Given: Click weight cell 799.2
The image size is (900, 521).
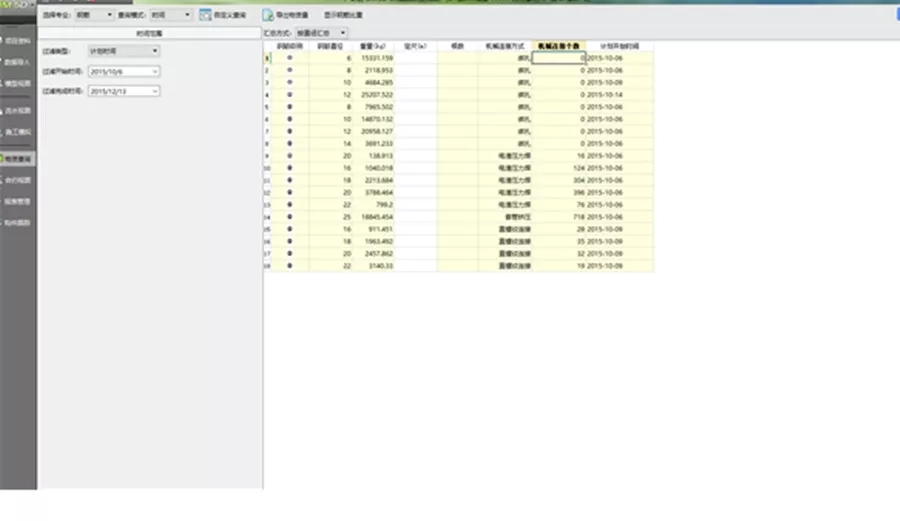Looking at the screenshot, I should click(373, 205).
